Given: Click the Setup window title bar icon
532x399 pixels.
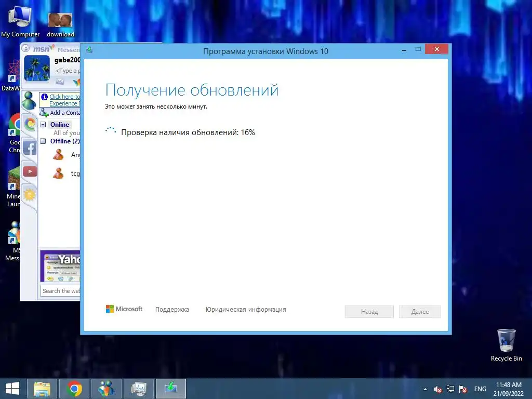Looking at the screenshot, I should click(89, 50).
